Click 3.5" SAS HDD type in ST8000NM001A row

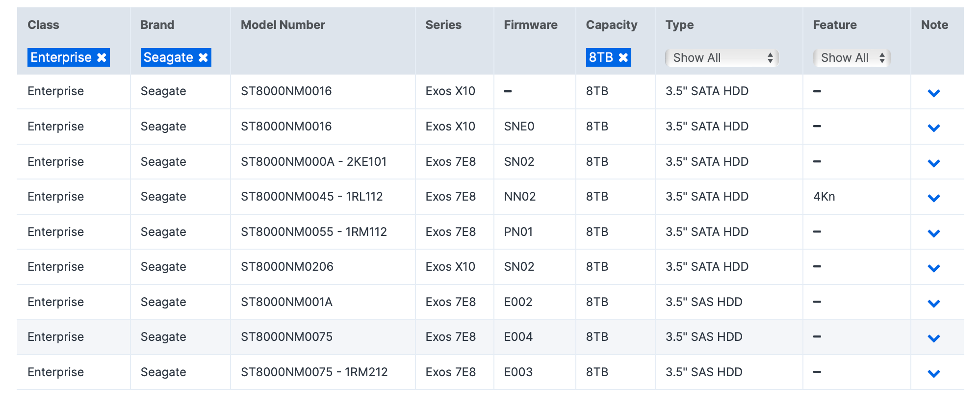coord(704,302)
